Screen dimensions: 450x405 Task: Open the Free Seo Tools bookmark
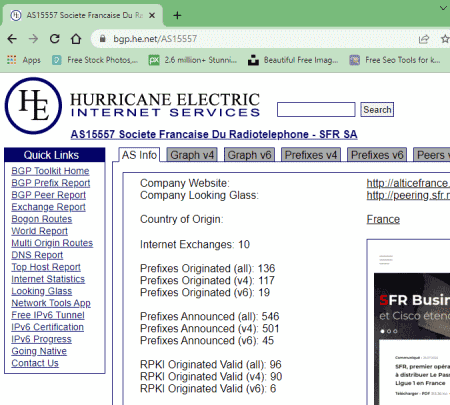pyautogui.click(x=395, y=60)
